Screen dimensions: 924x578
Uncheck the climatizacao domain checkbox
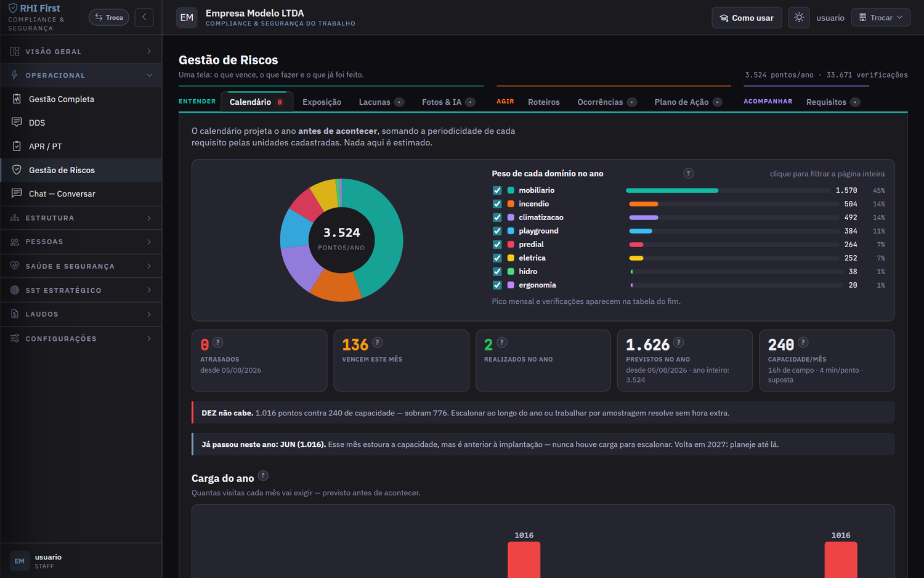(497, 218)
